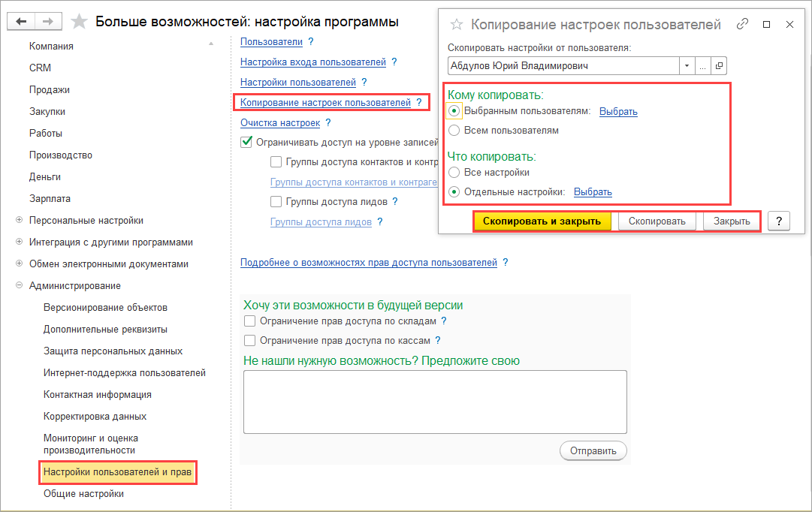Select the Все настройки radio option

[454, 173]
